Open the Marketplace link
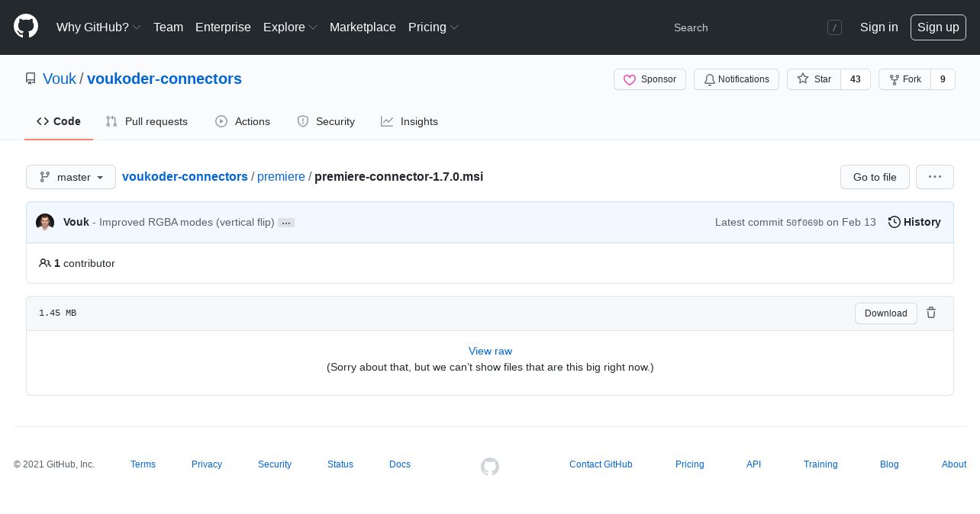Viewport: 980px width, 514px height. tap(363, 27)
